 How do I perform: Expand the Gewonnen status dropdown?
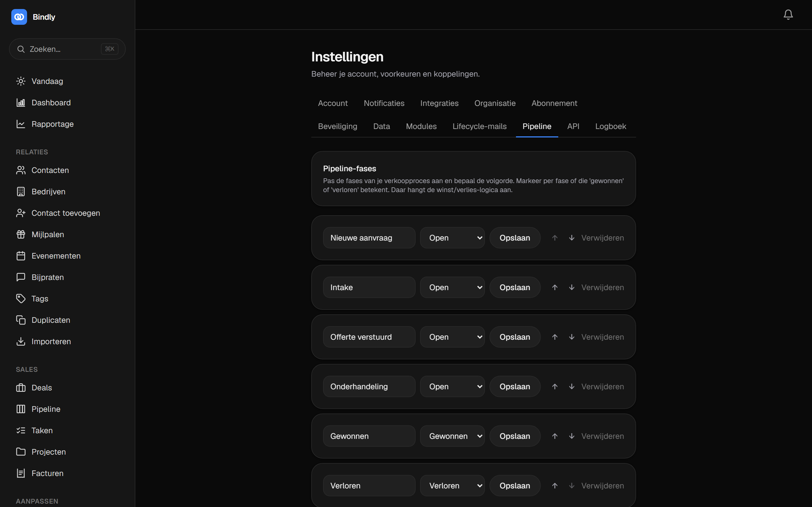[452, 436]
